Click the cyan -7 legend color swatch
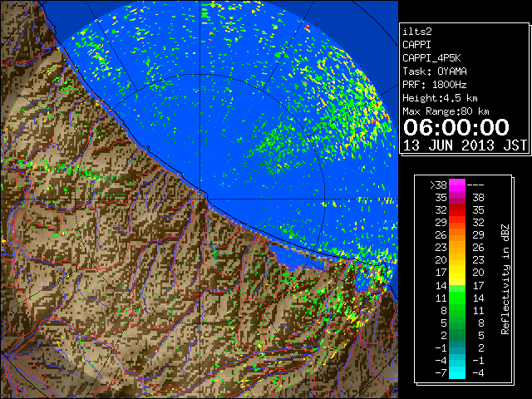Viewport: 532px width, 399px height. tap(457, 372)
